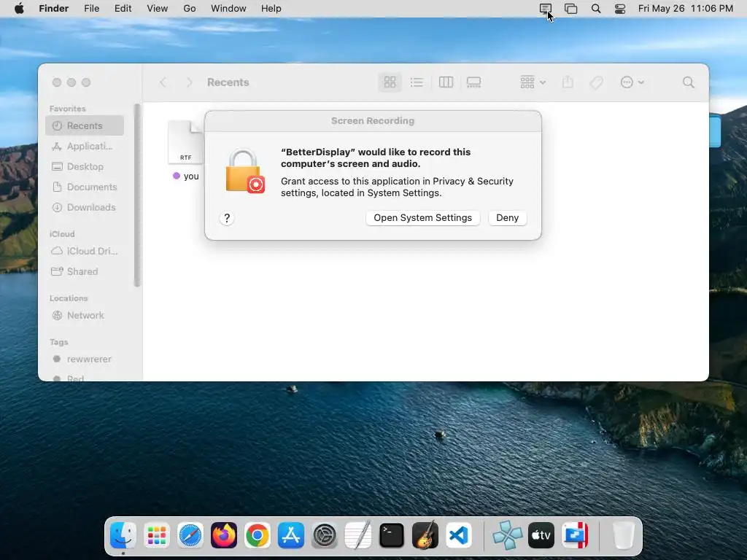Select Network in Finder sidebar

click(85, 315)
